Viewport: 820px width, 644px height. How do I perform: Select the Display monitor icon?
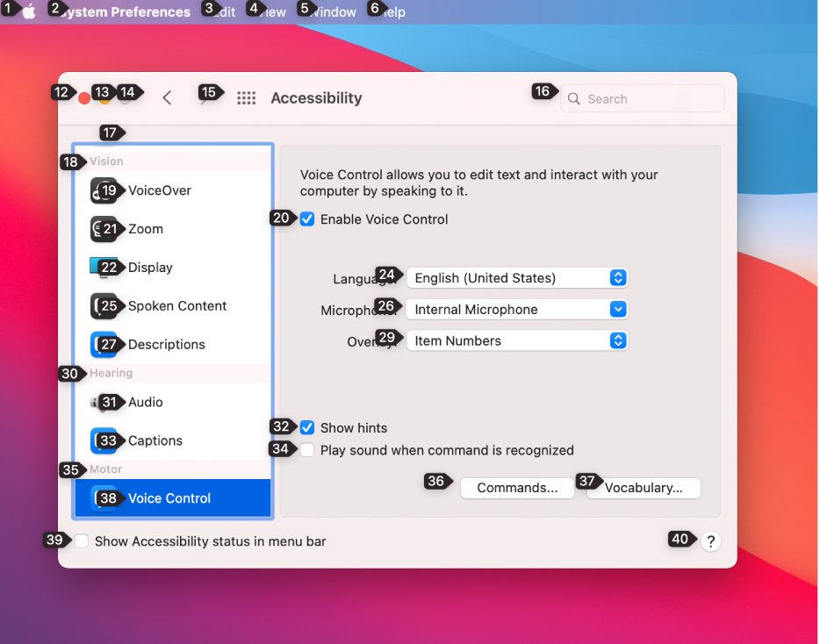pyautogui.click(x=103, y=267)
